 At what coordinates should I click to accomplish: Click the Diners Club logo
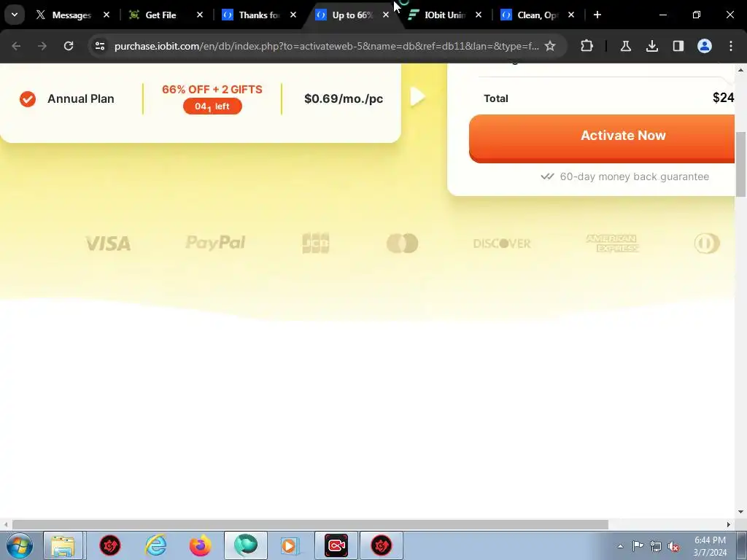click(x=707, y=244)
